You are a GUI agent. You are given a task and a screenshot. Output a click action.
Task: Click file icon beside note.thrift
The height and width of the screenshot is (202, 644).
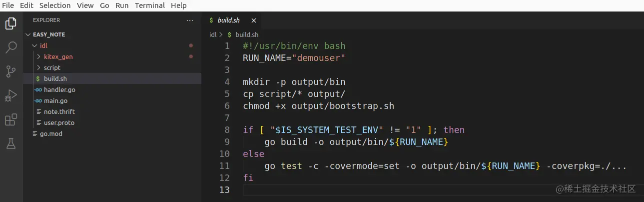pos(39,112)
